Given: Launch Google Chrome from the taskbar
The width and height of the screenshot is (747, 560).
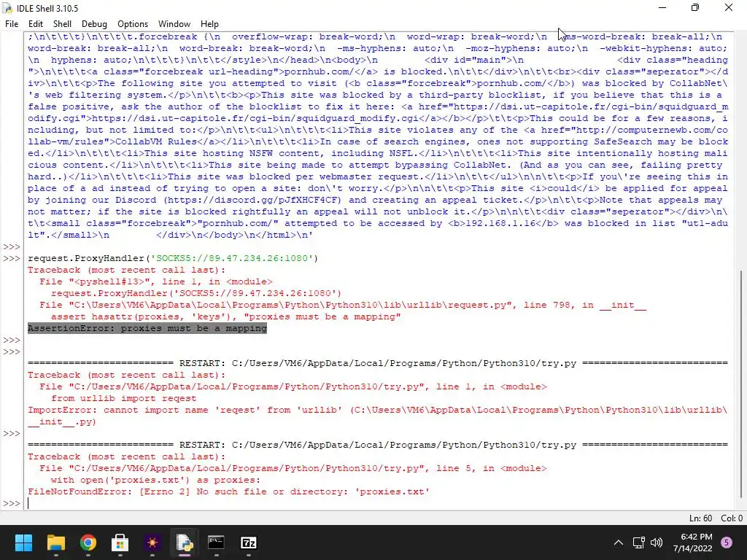Looking at the screenshot, I should (x=88, y=542).
